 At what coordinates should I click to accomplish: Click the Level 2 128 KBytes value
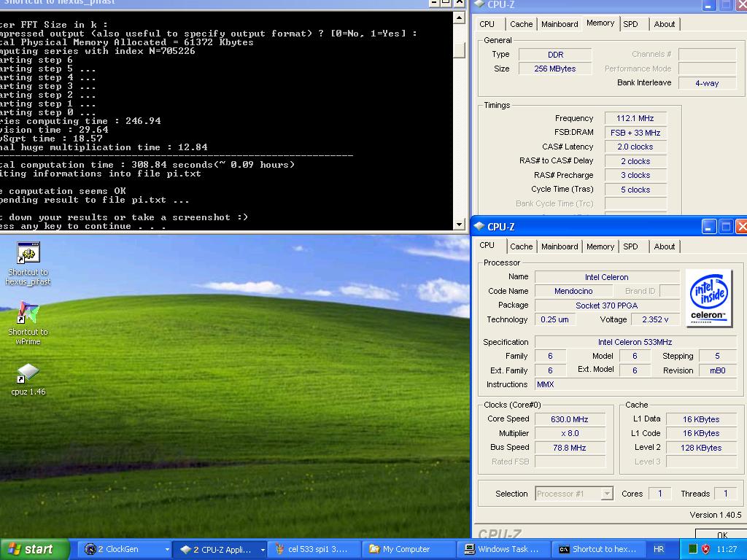click(701, 448)
